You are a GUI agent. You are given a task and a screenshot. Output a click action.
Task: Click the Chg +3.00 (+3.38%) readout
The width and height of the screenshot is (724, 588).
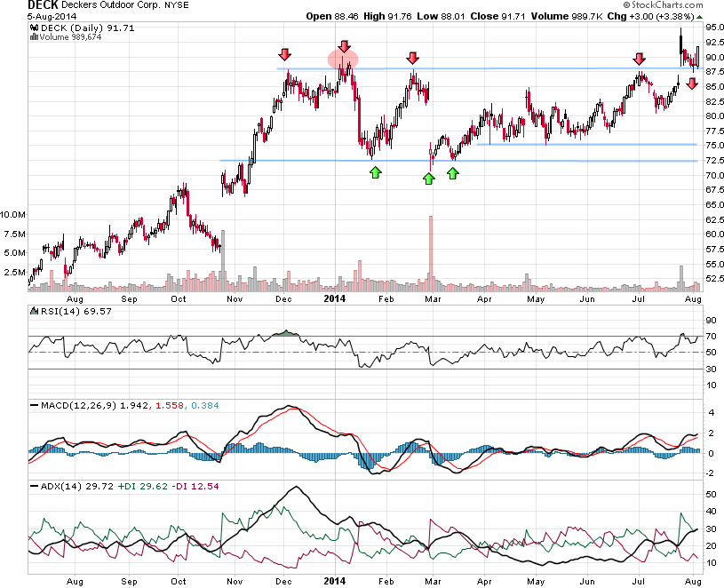pos(651,16)
